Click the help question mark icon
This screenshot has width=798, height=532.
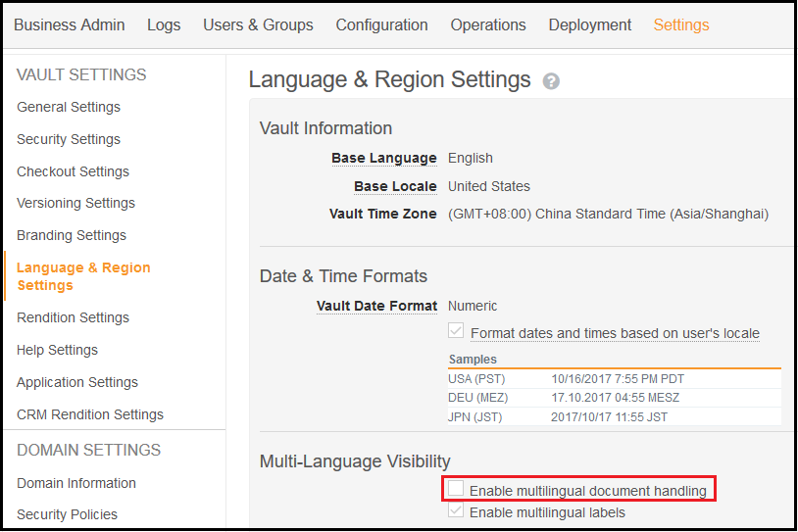pyautogui.click(x=551, y=81)
